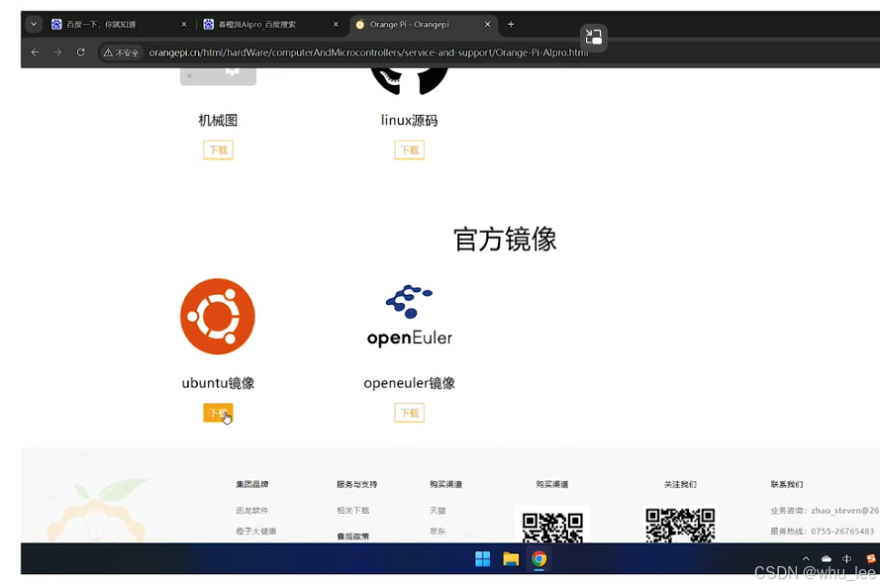This screenshot has width=880, height=588.
Task: Click the mechanical drawing icon above 机械图
Action: coord(218,77)
